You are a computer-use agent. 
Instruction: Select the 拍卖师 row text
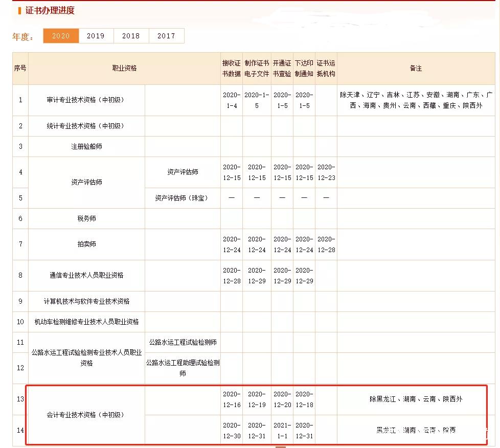tap(86, 244)
